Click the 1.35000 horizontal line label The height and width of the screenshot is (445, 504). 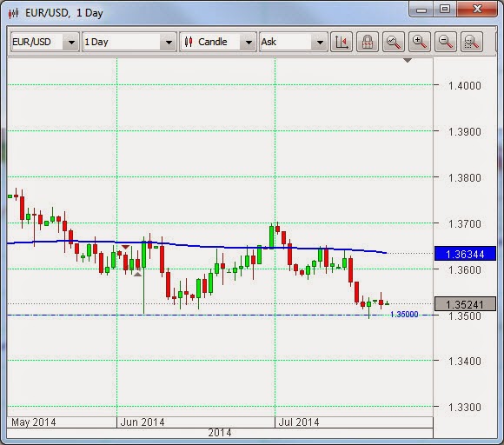click(404, 314)
